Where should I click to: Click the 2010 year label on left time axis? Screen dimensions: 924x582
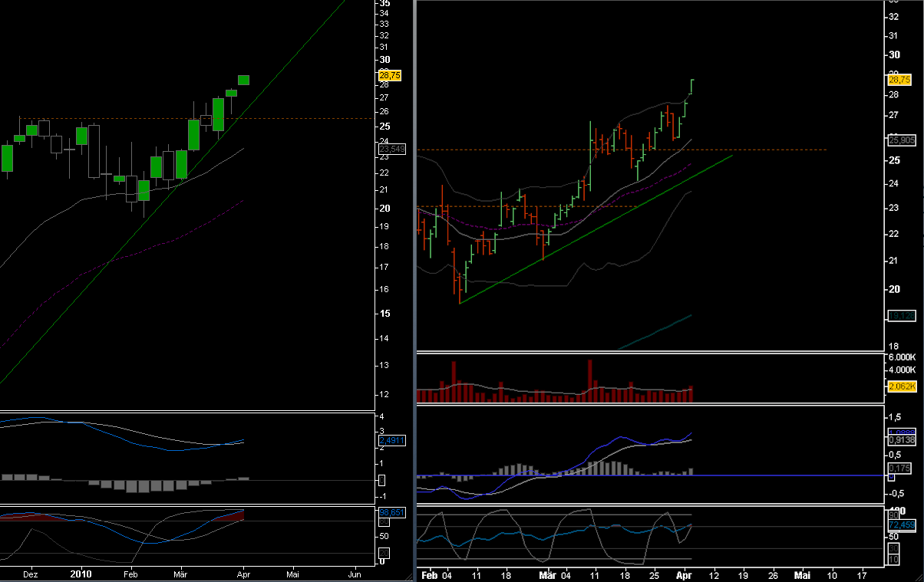point(80,573)
